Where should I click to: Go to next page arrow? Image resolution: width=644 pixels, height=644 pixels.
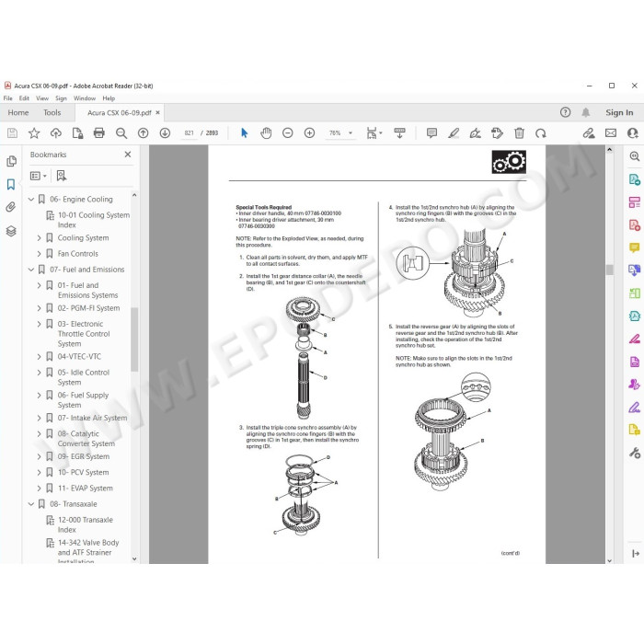(165, 133)
